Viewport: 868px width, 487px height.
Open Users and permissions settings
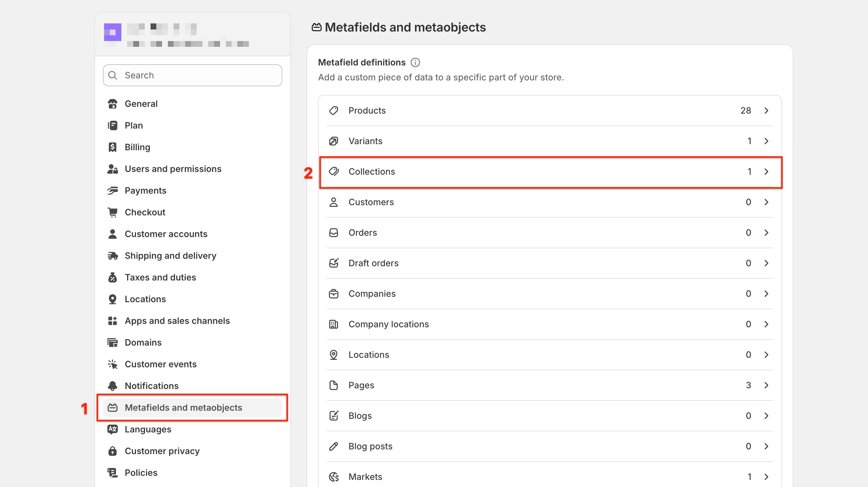click(x=173, y=169)
